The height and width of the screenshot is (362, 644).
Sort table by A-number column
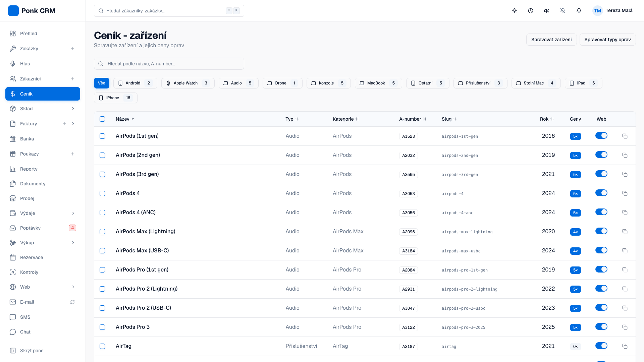[x=413, y=119]
